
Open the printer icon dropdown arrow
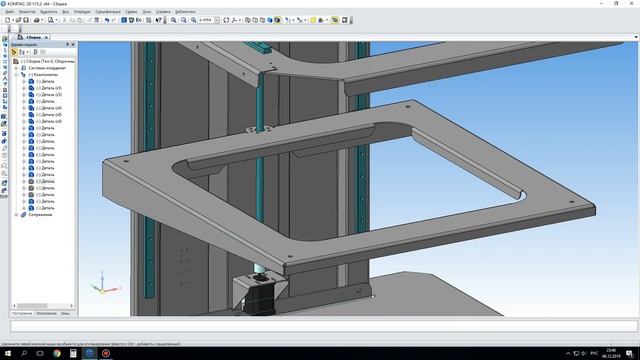tap(42, 20)
